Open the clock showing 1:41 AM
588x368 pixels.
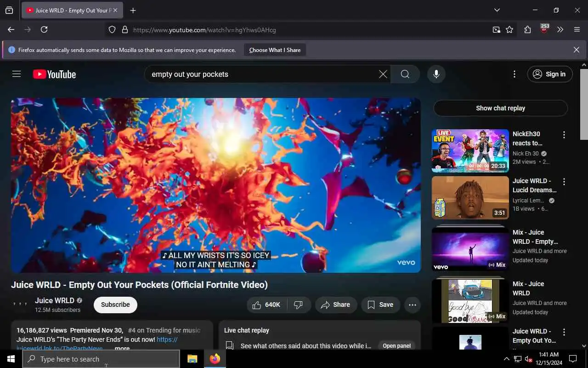548,359
